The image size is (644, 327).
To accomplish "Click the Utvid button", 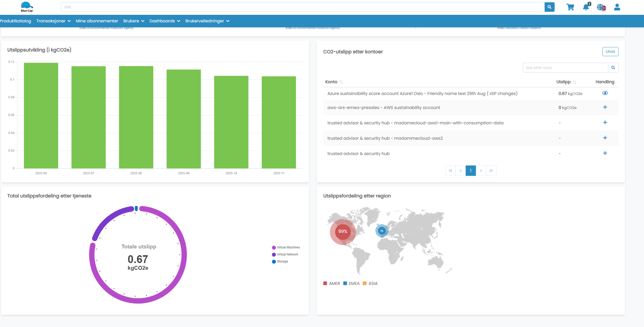I will coord(610,52).
